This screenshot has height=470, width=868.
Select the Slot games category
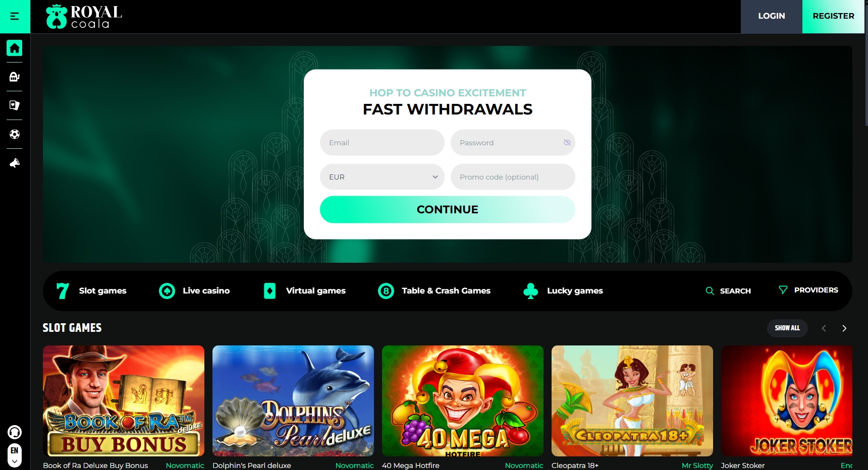click(x=91, y=291)
